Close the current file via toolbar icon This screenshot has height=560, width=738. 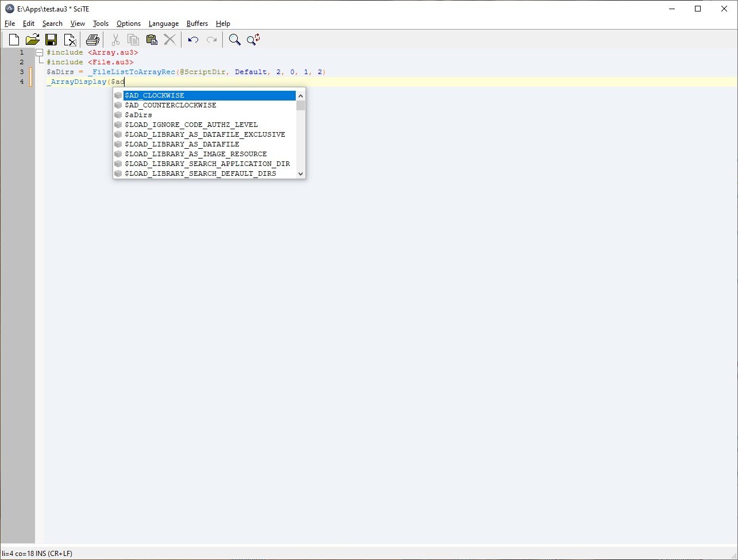coord(70,40)
